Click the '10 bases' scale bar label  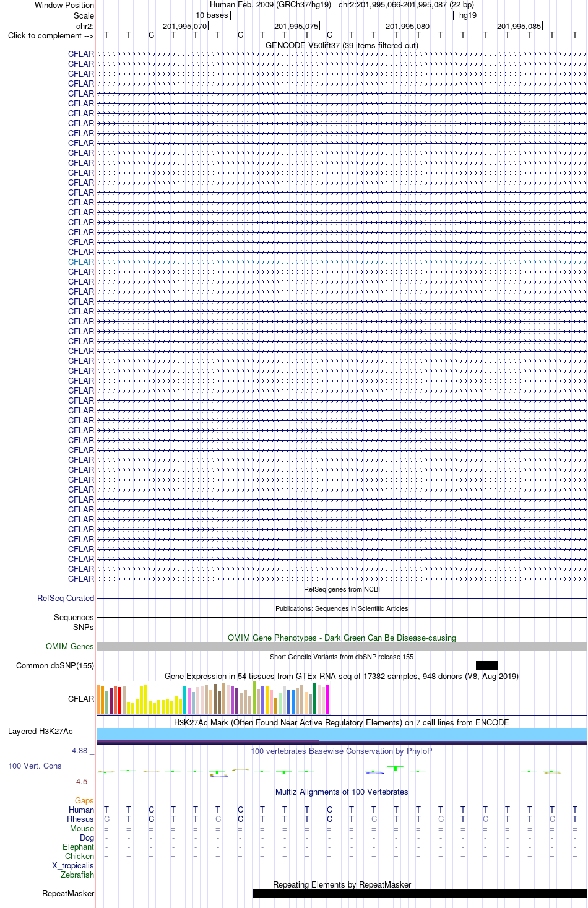pos(212,15)
